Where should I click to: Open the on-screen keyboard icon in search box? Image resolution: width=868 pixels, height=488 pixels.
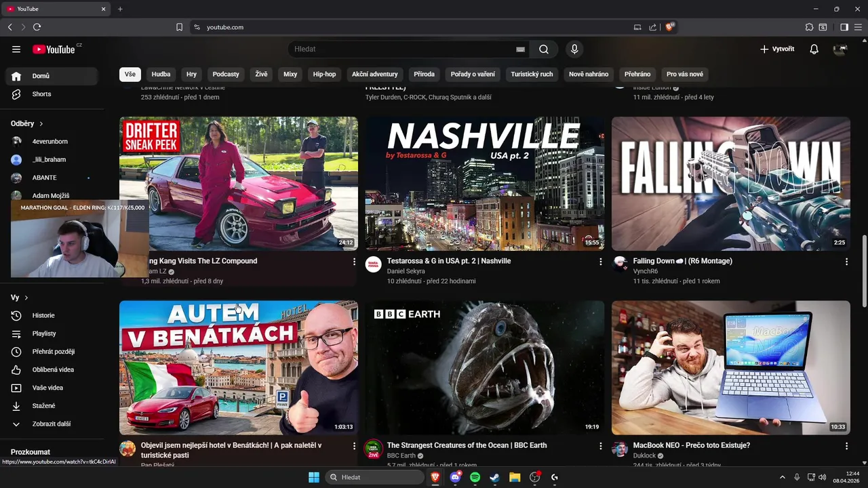[520, 49]
